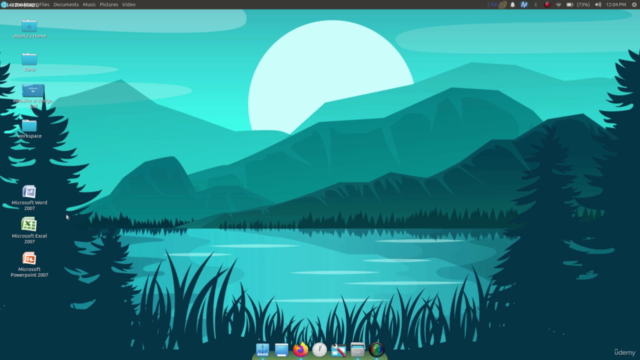Open the color sphere app in dock
Image resolution: width=640 pixels, height=360 pixels.
tap(377, 350)
